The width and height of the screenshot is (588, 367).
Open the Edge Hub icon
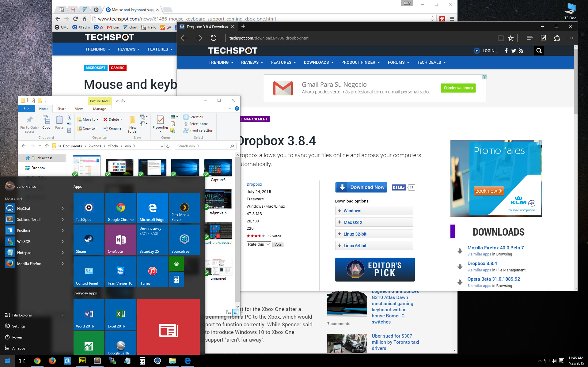pos(529,38)
